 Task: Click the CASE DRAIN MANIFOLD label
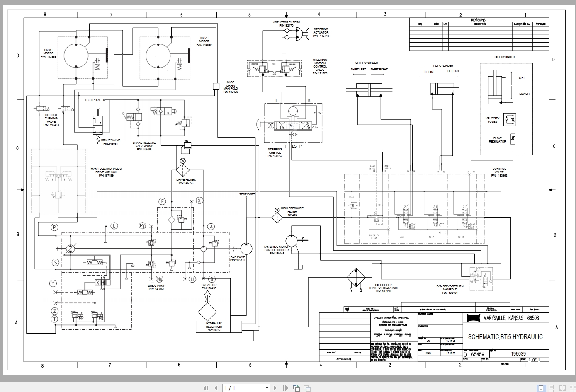click(231, 87)
